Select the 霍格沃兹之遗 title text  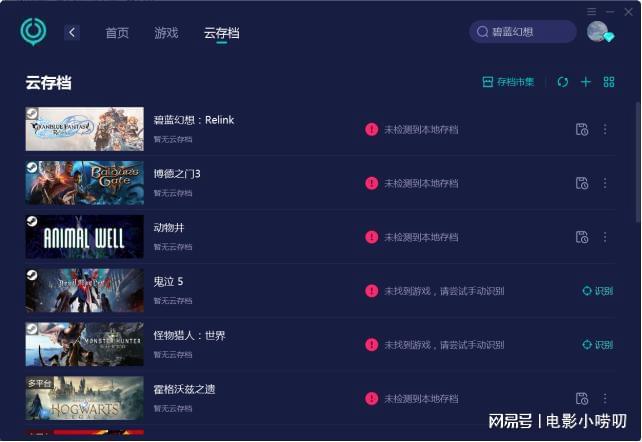coord(184,389)
